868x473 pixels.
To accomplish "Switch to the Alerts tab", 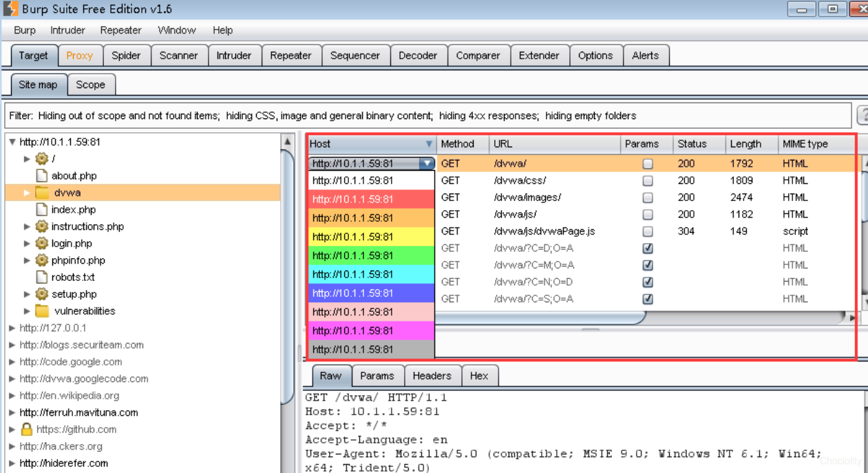I will tap(646, 56).
